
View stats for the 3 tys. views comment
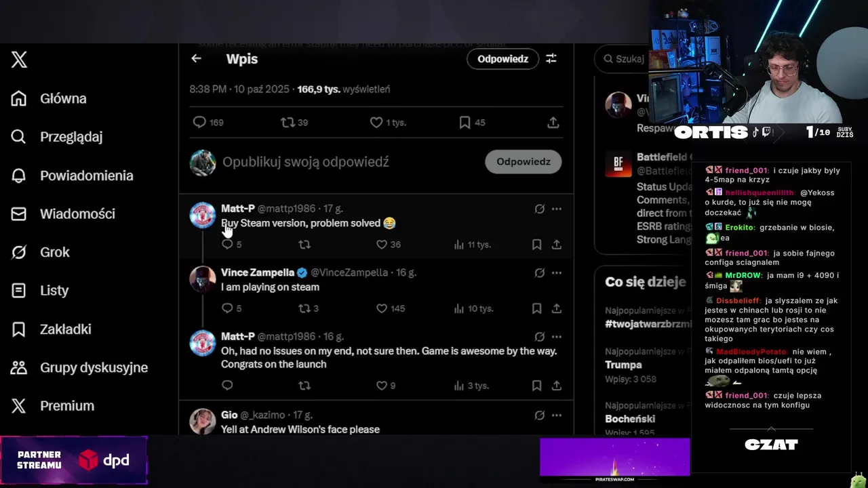471,386
